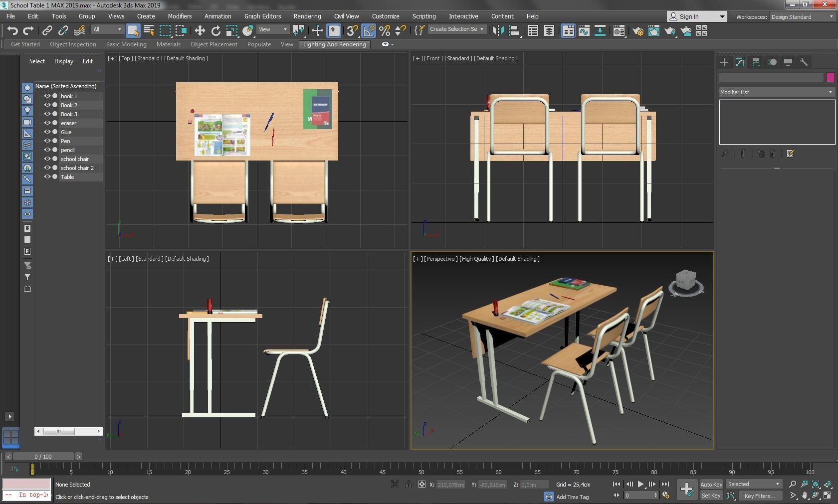Click the magenta object color swatch
Image resolution: width=838 pixels, height=504 pixels.
[831, 77]
